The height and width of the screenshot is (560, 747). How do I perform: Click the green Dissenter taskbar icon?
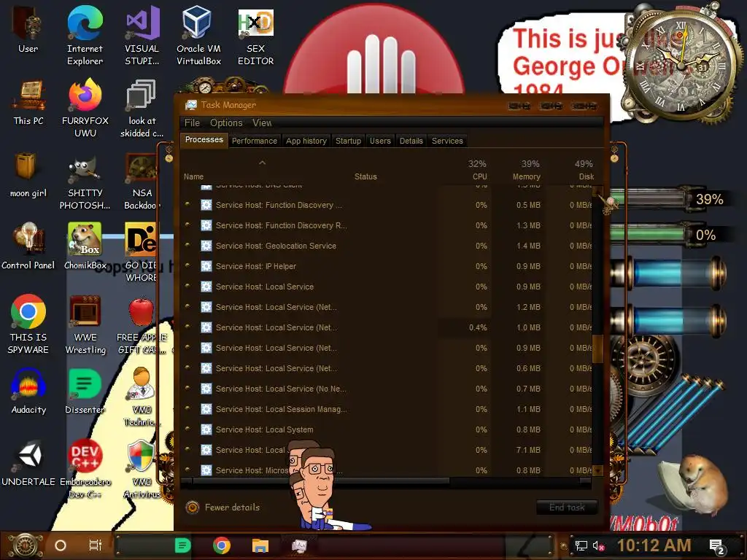(x=182, y=545)
